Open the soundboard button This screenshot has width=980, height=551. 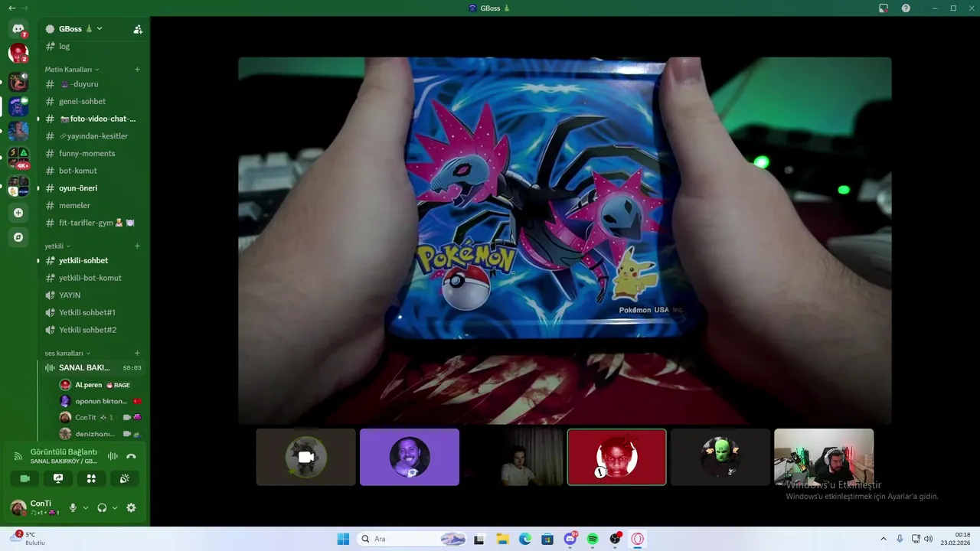point(125,478)
